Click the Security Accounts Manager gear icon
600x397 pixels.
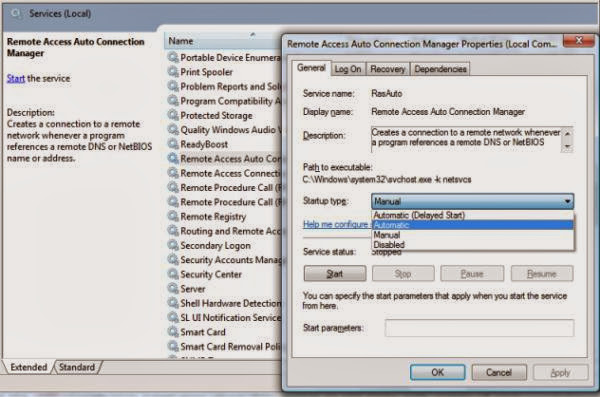pyautogui.click(x=173, y=260)
